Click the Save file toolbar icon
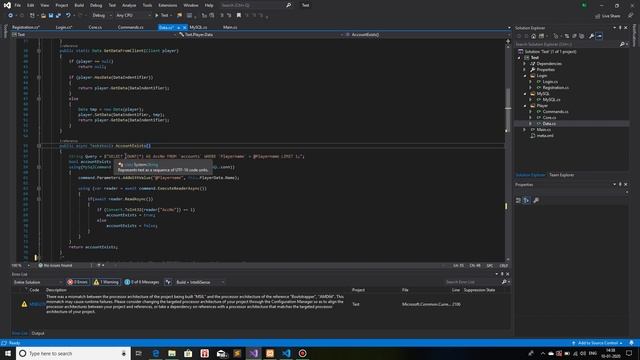 pos(51,16)
